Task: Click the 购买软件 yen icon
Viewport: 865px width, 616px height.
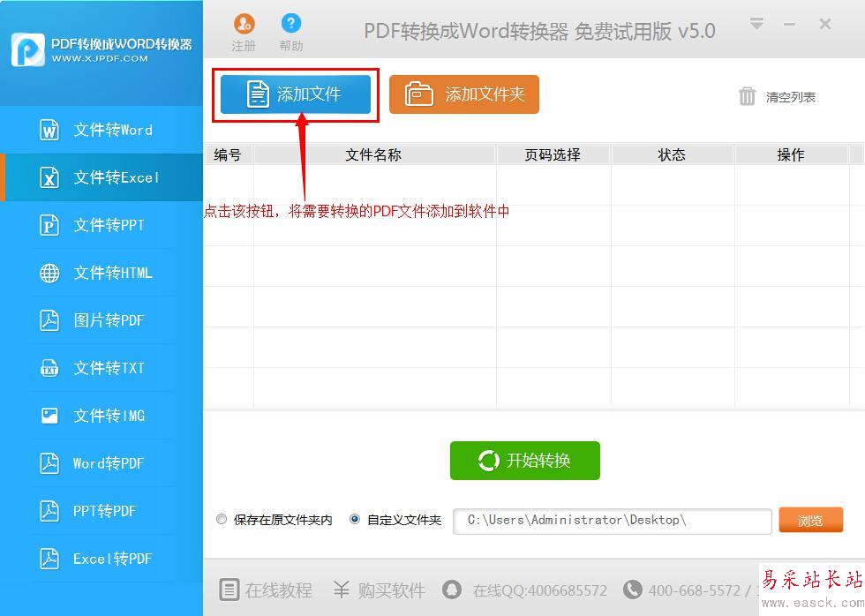Action: click(x=342, y=590)
